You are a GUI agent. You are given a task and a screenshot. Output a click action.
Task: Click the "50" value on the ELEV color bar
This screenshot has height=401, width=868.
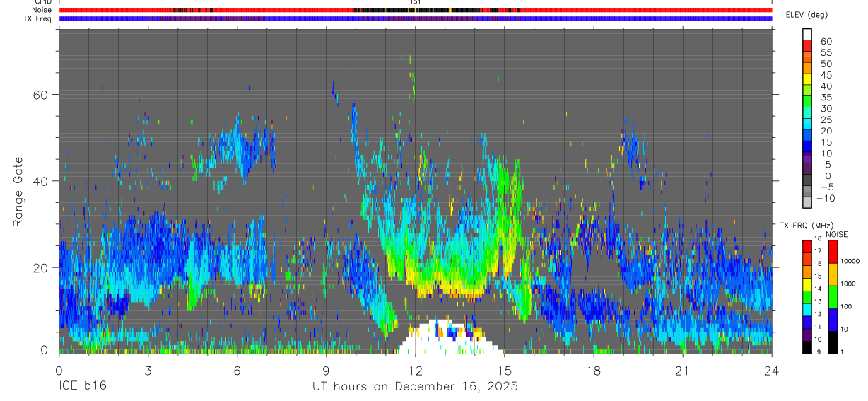tap(826, 64)
